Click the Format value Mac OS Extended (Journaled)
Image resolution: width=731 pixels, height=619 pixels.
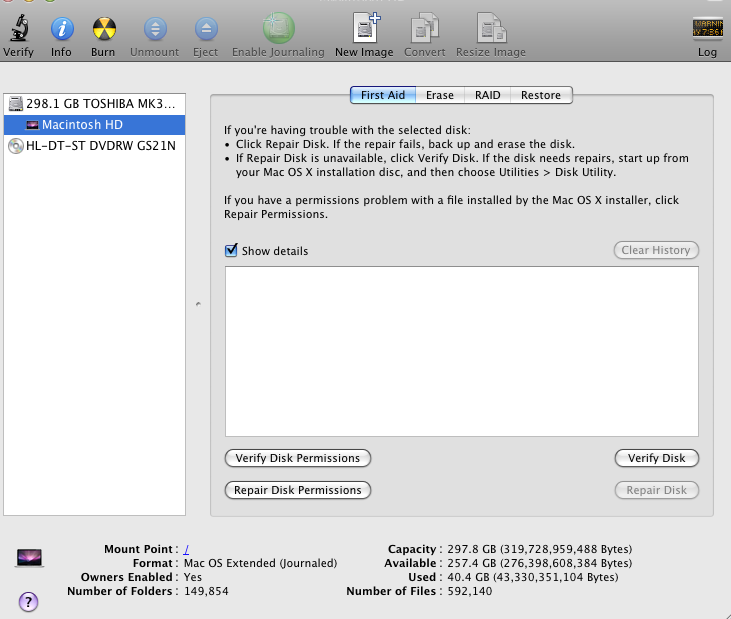click(260, 563)
